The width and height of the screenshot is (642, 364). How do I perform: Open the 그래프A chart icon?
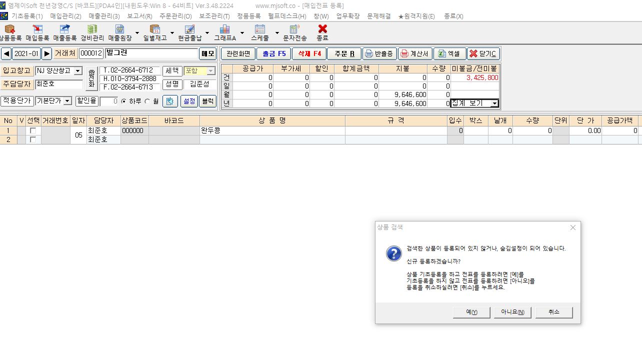tap(224, 32)
